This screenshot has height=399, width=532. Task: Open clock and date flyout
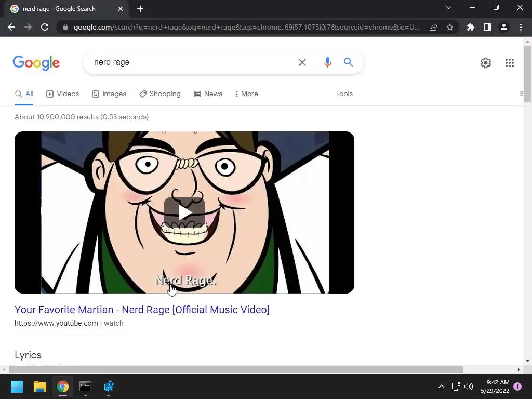[495, 387]
